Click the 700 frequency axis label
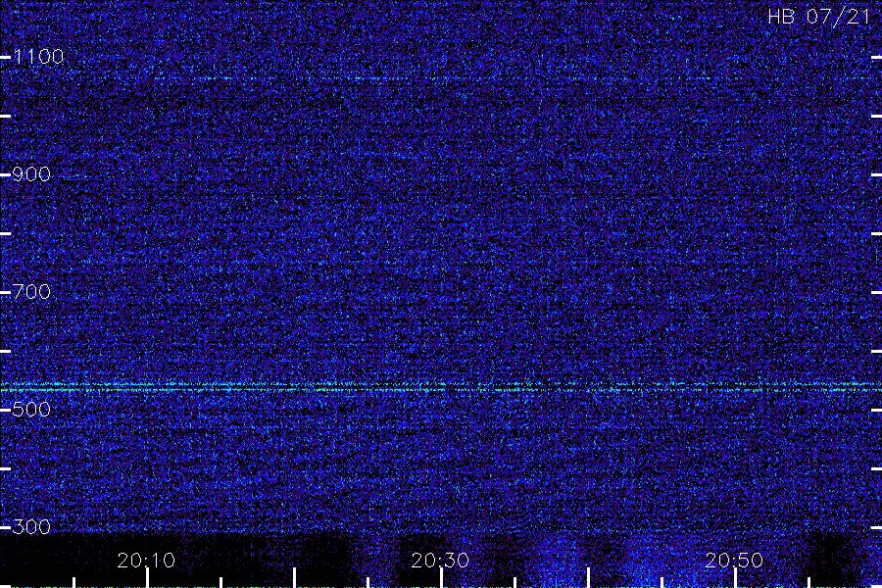This screenshot has height=588, width=882. [x=31, y=292]
